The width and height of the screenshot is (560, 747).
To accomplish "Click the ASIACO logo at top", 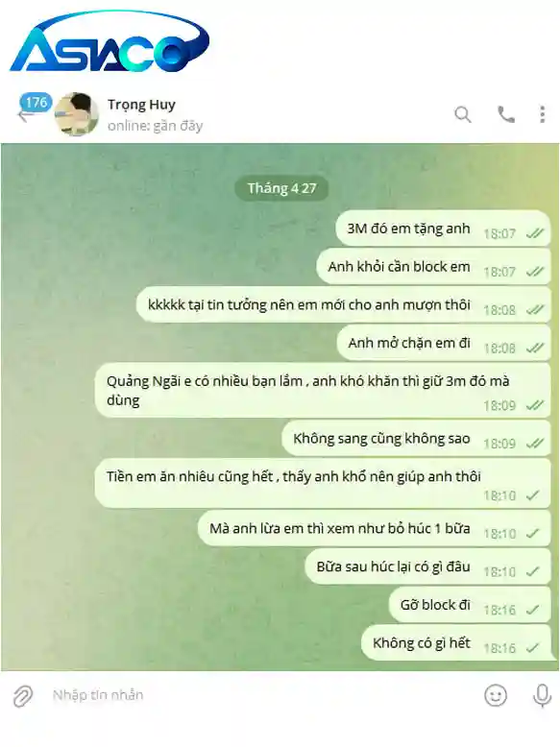I will [110, 44].
